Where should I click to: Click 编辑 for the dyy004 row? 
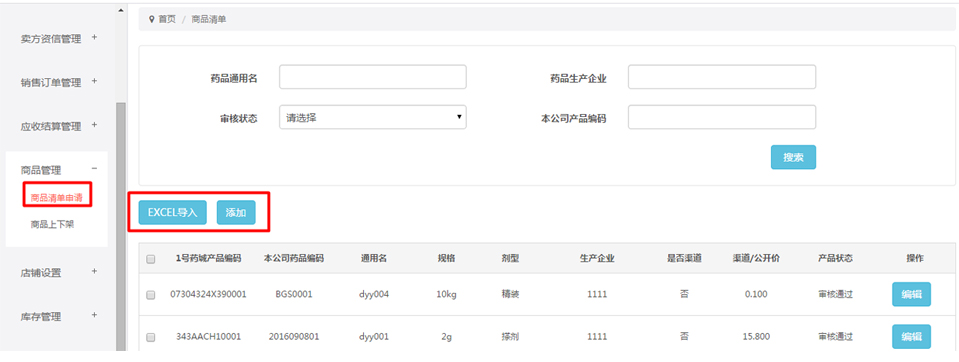pos(911,294)
